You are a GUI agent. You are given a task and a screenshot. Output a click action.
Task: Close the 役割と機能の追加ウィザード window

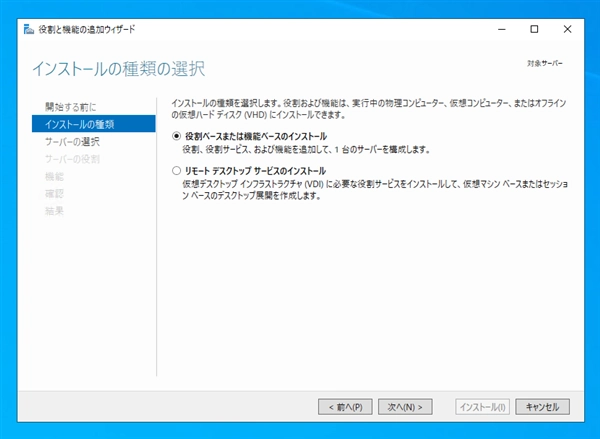pos(567,29)
